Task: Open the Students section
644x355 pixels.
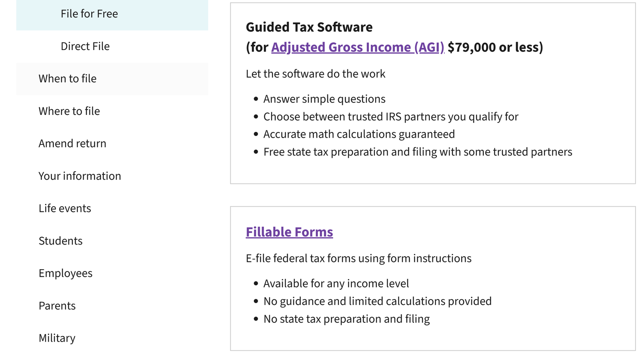Action: point(112,241)
